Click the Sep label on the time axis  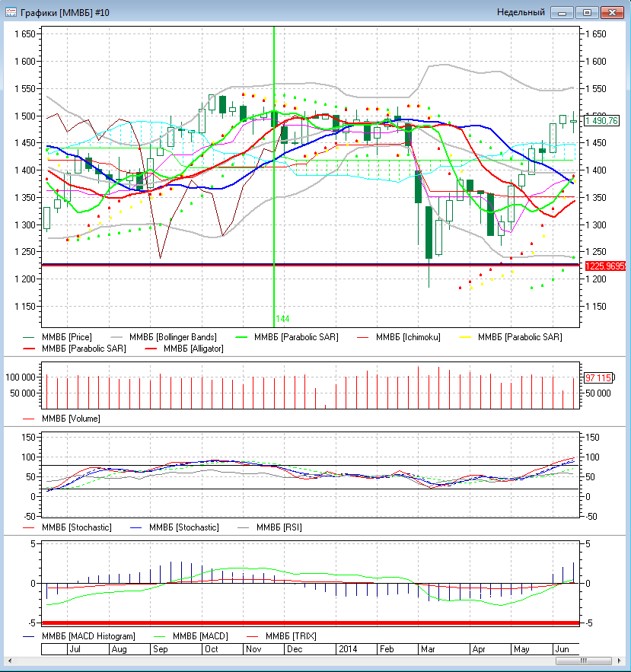pyautogui.click(x=161, y=649)
